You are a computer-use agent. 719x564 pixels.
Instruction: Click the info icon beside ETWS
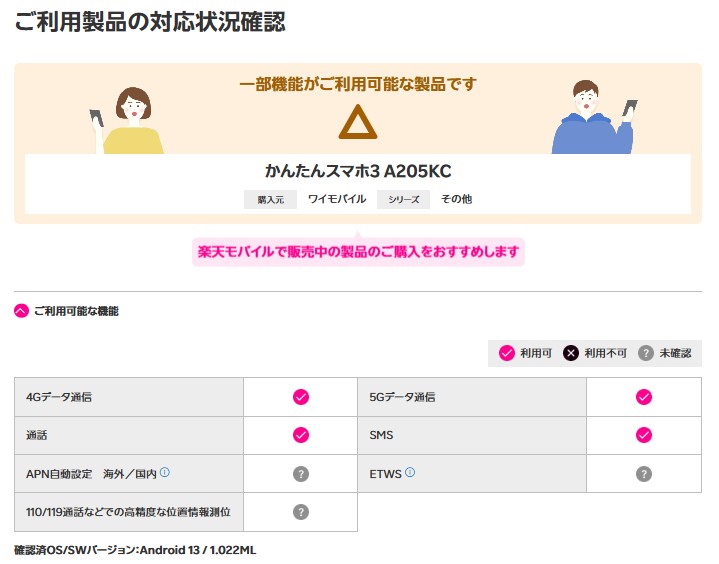pos(410,472)
